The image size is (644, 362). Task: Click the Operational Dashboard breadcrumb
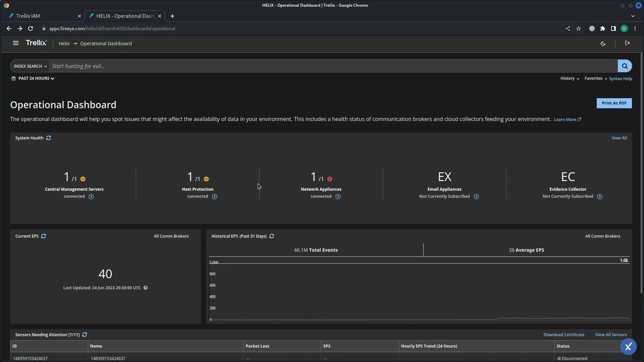(x=106, y=44)
